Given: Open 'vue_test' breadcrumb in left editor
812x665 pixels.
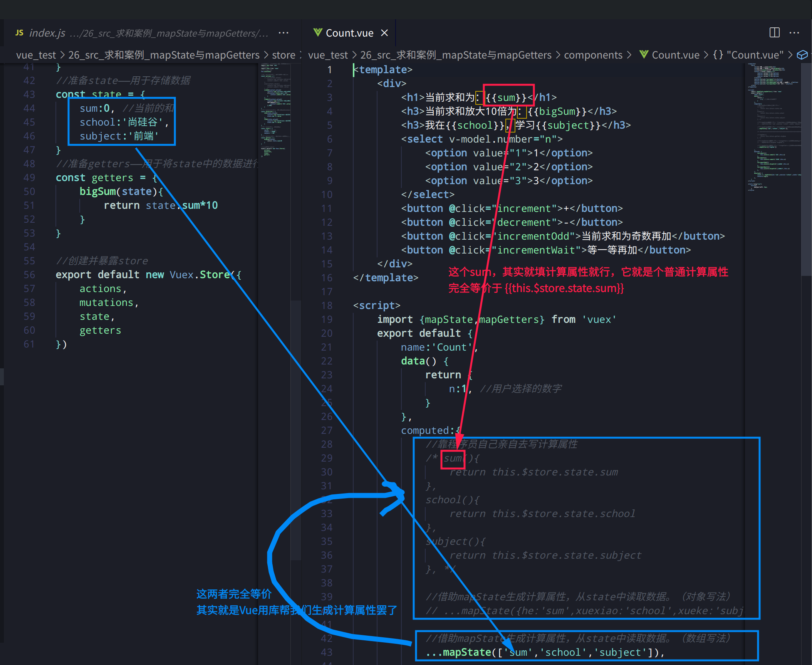Looking at the screenshot, I should pos(36,55).
